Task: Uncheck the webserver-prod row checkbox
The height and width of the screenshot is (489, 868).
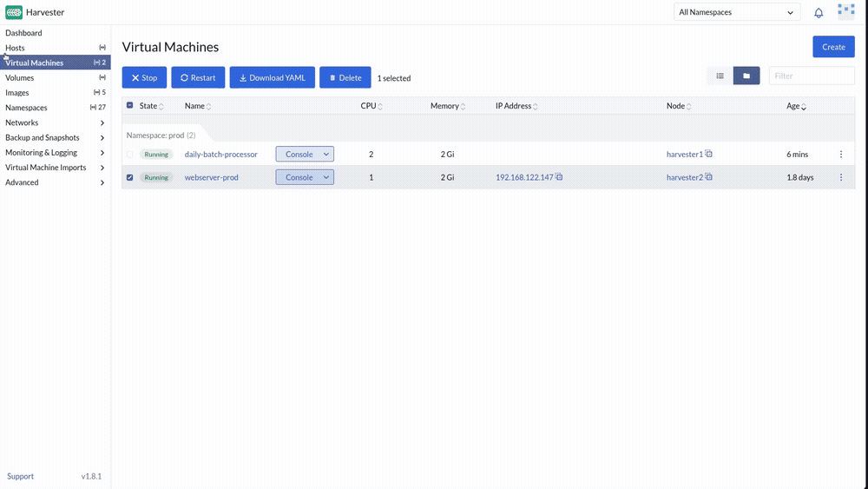Action: 129,178
